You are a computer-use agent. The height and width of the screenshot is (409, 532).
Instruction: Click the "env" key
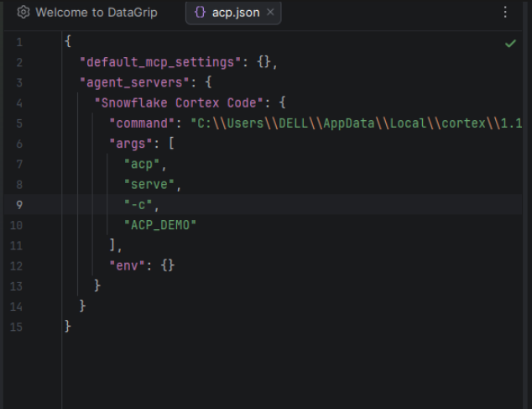(128, 266)
